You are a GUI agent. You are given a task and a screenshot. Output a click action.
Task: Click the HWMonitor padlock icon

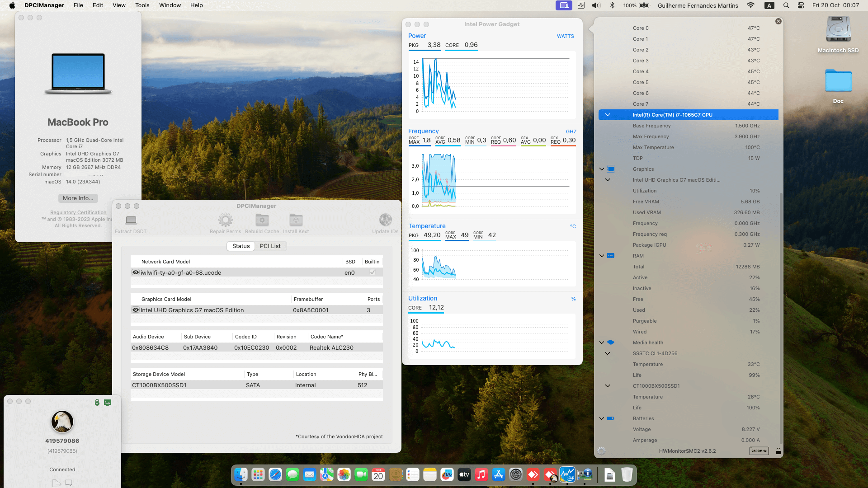tap(778, 451)
